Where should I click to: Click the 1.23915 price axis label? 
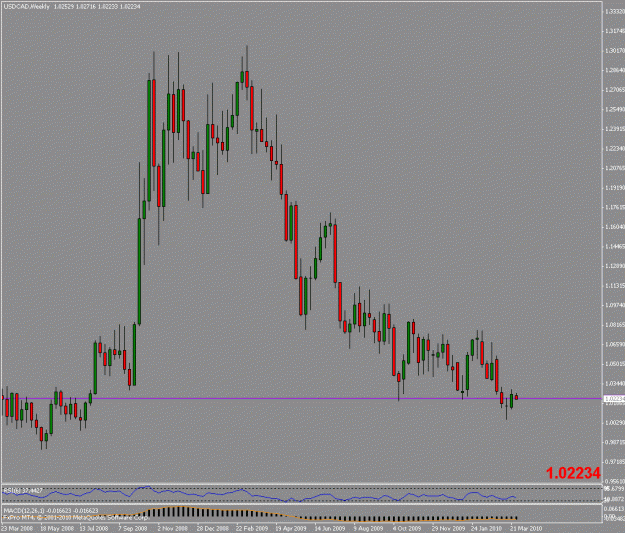(x=615, y=129)
